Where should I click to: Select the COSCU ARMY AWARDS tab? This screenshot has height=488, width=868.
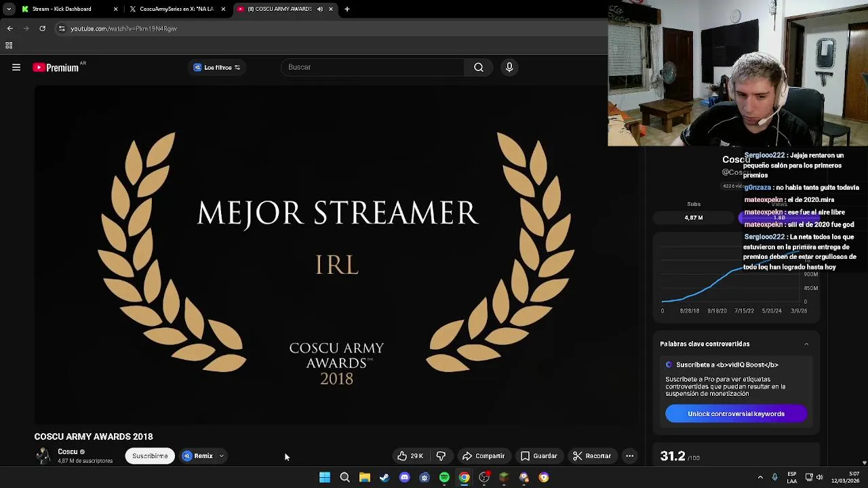click(279, 9)
